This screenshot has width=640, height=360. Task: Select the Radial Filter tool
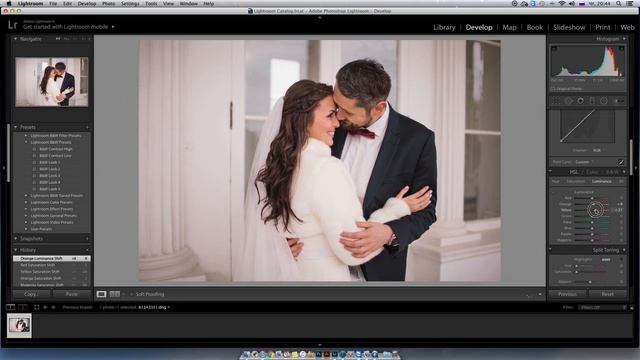point(604,101)
